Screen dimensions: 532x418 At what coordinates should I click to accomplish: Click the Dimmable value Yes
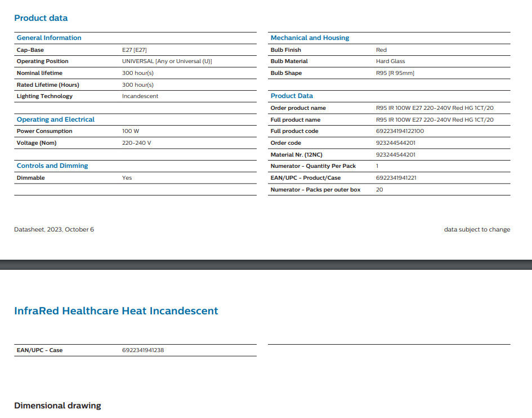[127, 178]
